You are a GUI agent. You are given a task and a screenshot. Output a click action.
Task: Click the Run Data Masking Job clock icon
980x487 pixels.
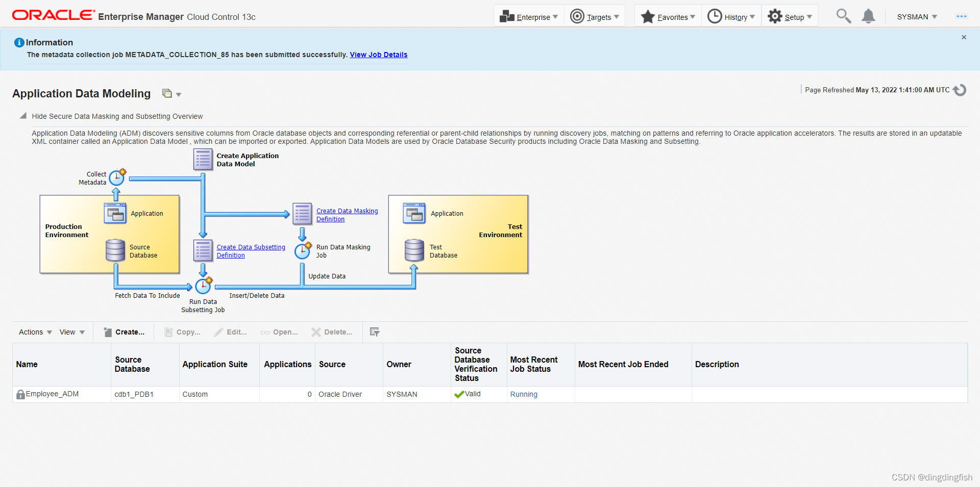tap(303, 251)
